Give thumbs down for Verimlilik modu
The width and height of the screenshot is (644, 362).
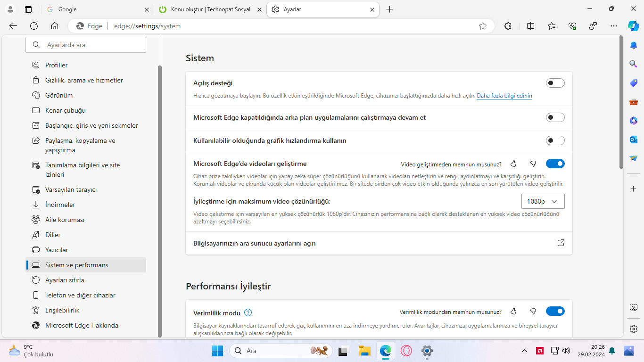[x=533, y=311]
